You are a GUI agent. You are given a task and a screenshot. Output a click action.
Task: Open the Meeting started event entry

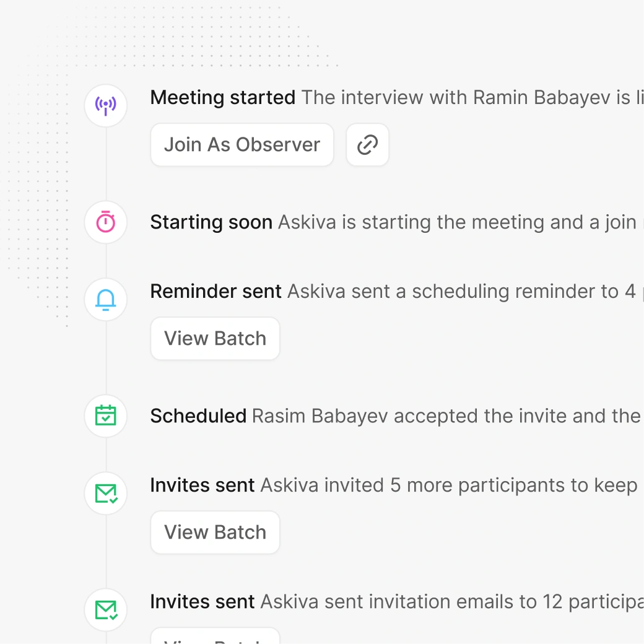coord(223,97)
